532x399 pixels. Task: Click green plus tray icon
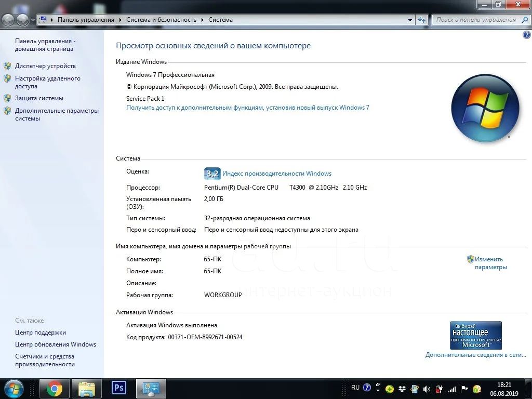pos(390,389)
